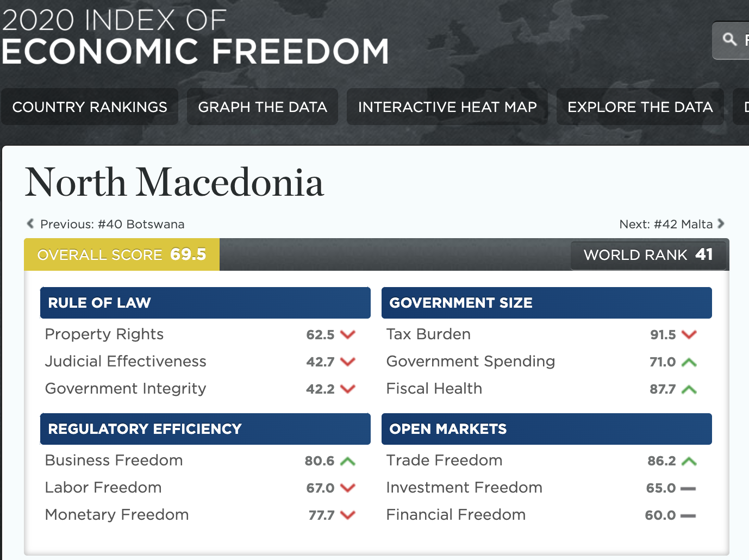
Task: Click the red down arrow beside Property Rights
Action: 347,334
